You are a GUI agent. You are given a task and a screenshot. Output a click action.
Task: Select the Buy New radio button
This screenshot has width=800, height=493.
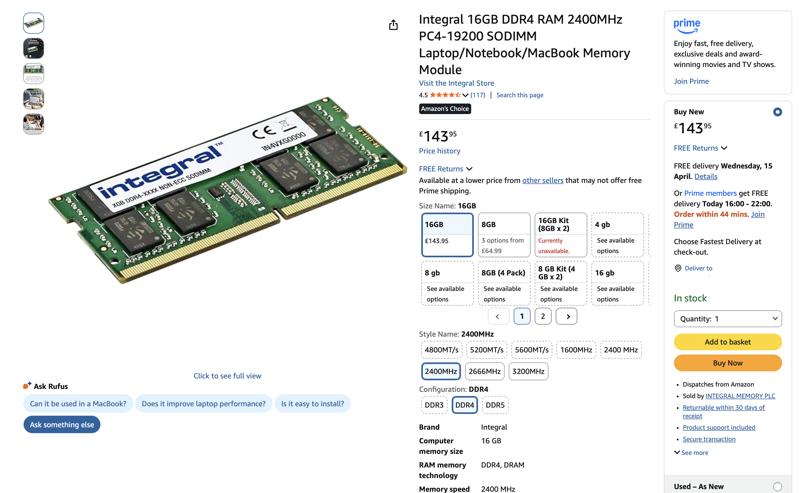(777, 112)
